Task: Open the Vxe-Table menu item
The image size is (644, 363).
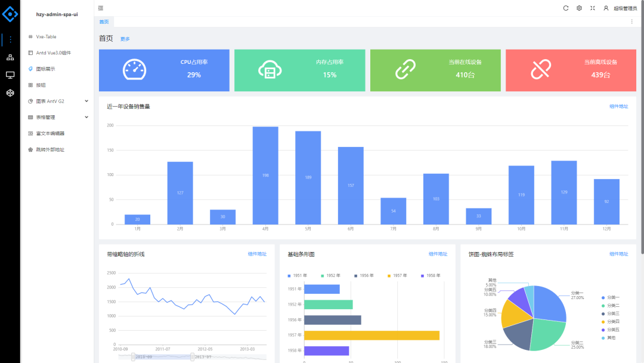Action: (x=47, y=36)
